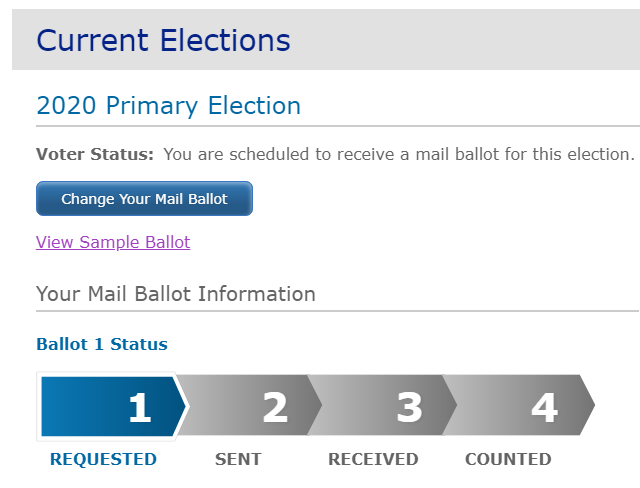Click the scheduled mail ballot status message
The width and height of the screenshot is (640, 488).
(399, 155)
